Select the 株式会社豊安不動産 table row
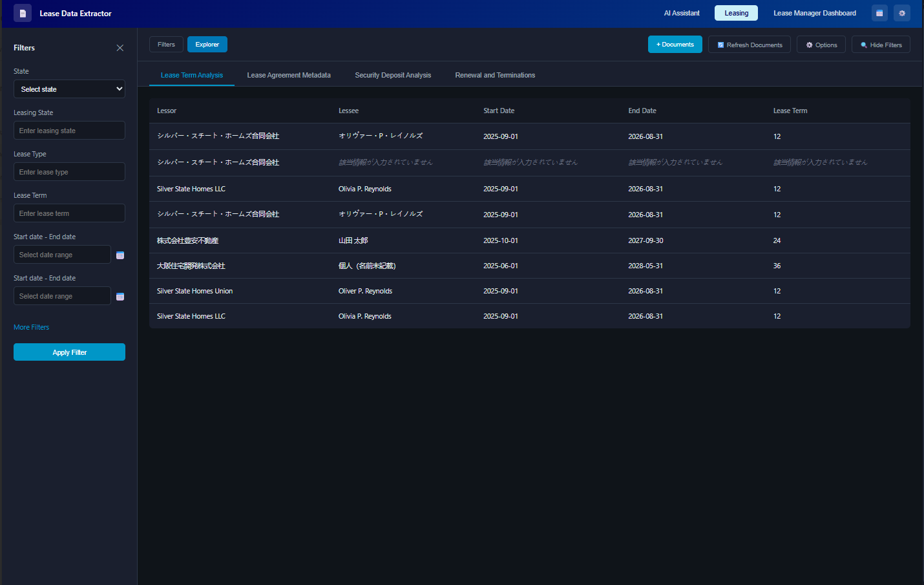 [452, 240]
